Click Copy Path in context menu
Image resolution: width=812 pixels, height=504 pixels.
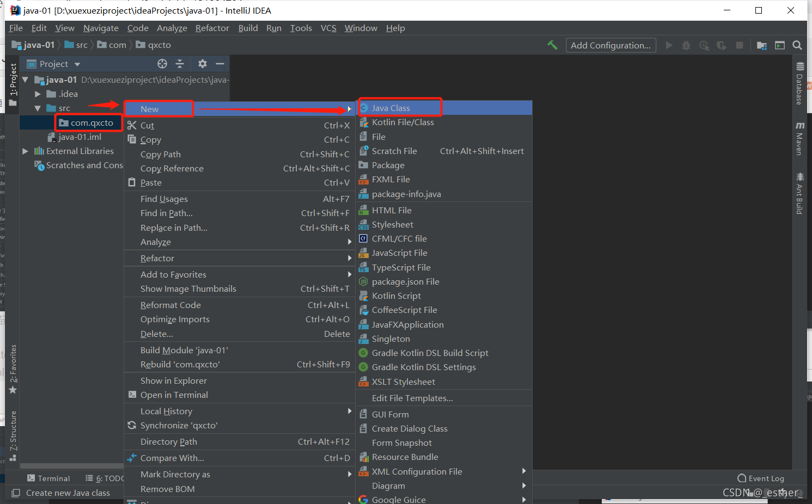pyautogui.click(x=240, y=155)
